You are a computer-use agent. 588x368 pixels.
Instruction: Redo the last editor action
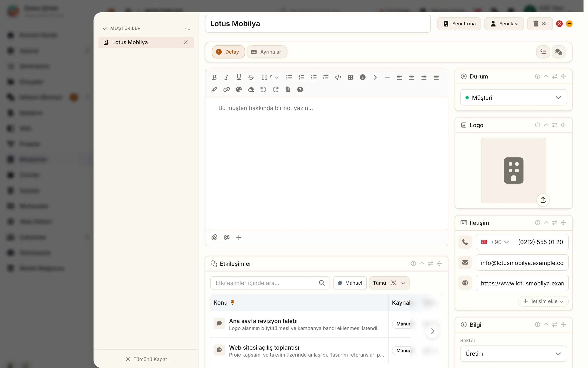(276, 90)
